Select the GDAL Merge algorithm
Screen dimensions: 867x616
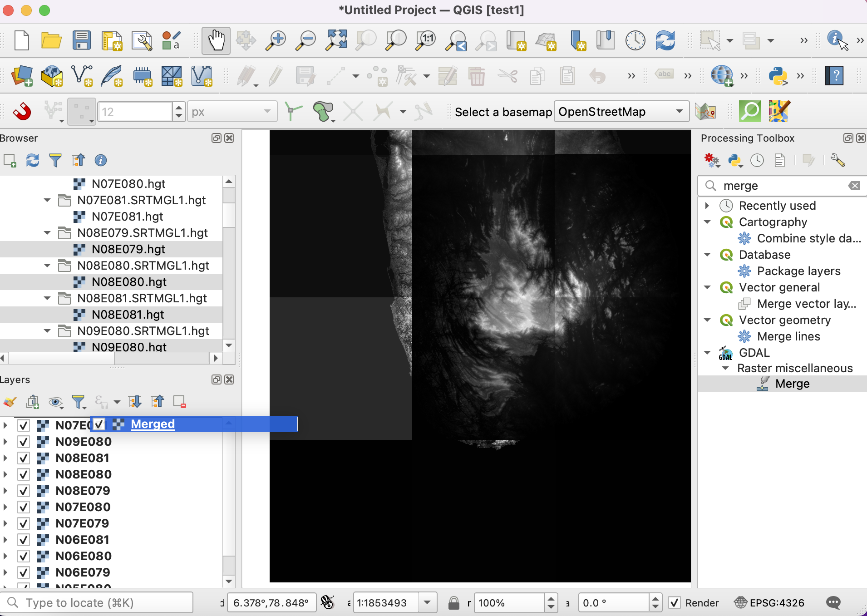[792, 384]
